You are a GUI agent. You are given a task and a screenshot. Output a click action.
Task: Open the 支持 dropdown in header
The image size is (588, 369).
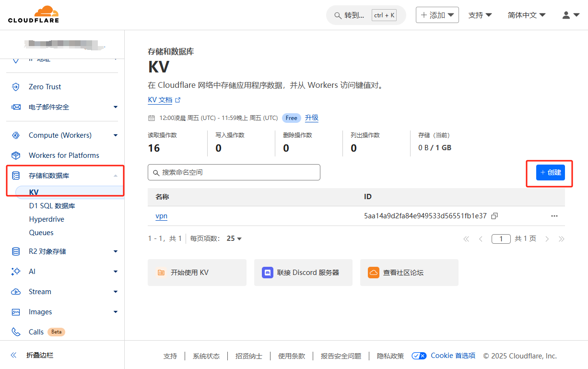coord(480,15)
